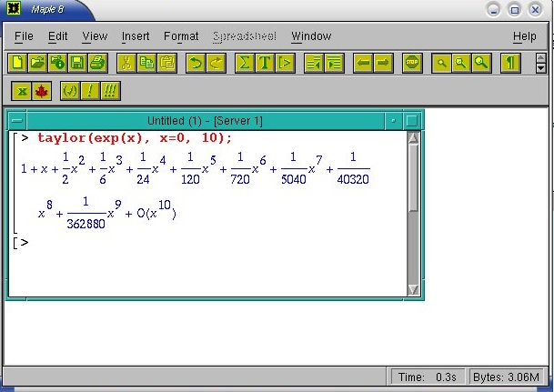Execute worksheet with triple exclamation icon
The height and width of the screenshot is (392, 554).
[x=111, y=91]
